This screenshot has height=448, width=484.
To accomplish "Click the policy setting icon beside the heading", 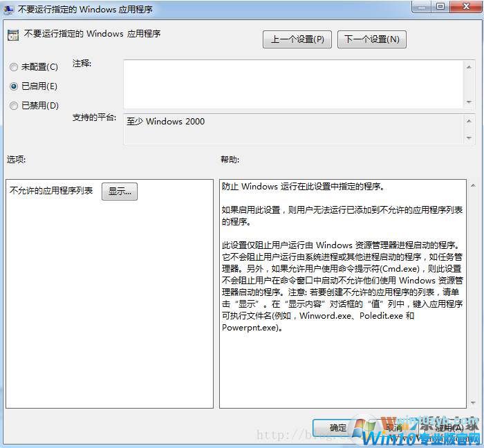I will click(13, 35).
